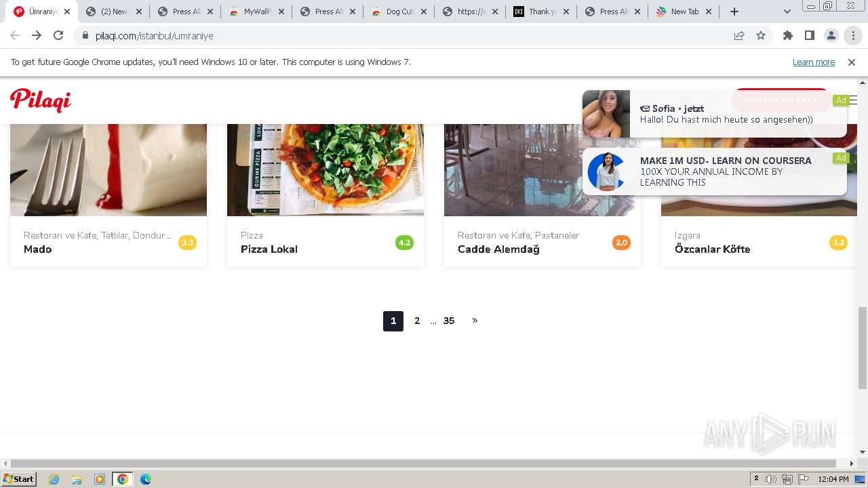Click the scroll down arrow of page scrollbar
The width and height of the screenshot is (868, 488).
862,452
